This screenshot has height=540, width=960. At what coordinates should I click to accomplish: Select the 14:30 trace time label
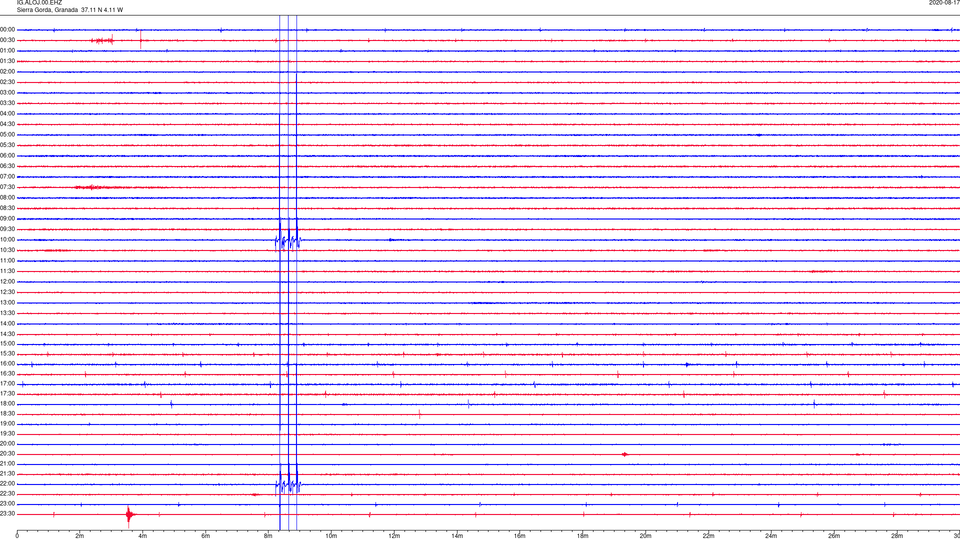click(x=7, y=334)
